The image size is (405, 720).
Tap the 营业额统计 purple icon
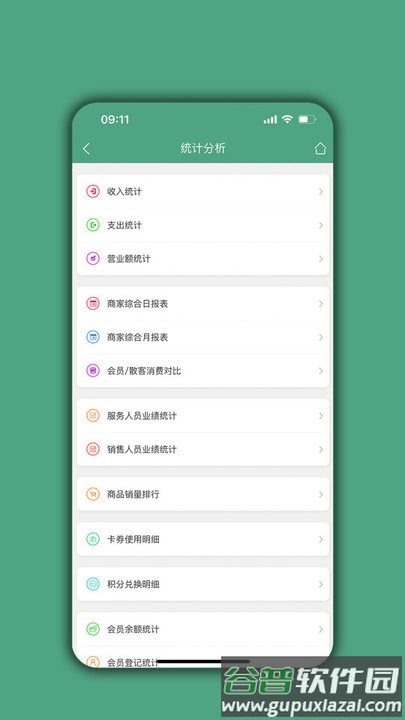point(93,259)
